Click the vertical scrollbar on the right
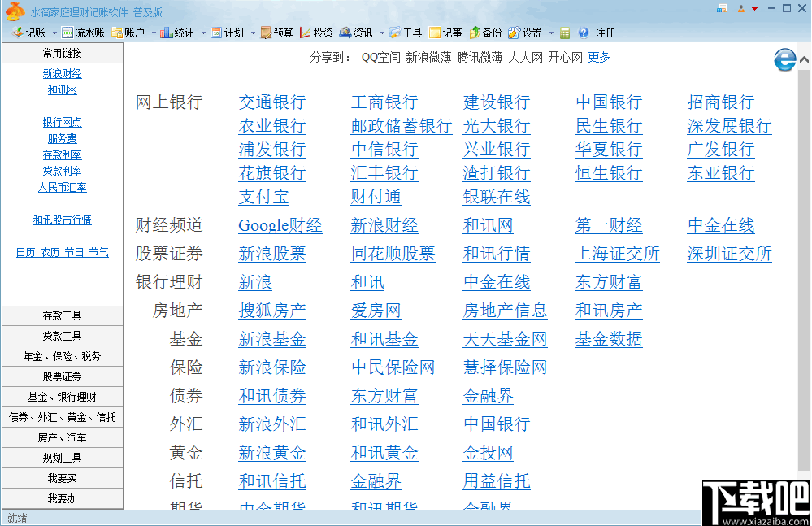 coord(805,244)
